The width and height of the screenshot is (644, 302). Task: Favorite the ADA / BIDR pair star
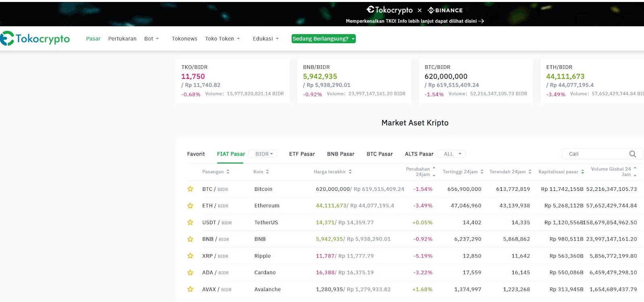pyautogui.click(x=190, y=273)
